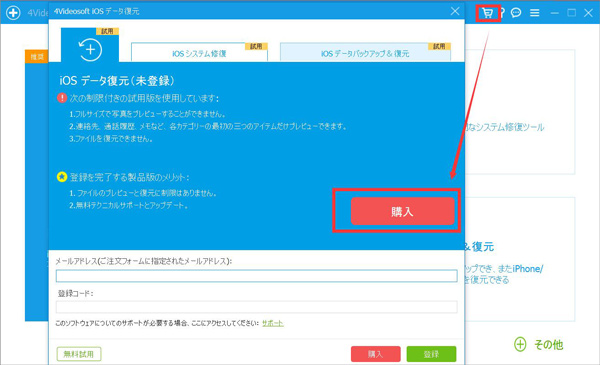Screen dimensions: 600x365
Task: Minimize the main application window
Action: (x=554, y=13)
